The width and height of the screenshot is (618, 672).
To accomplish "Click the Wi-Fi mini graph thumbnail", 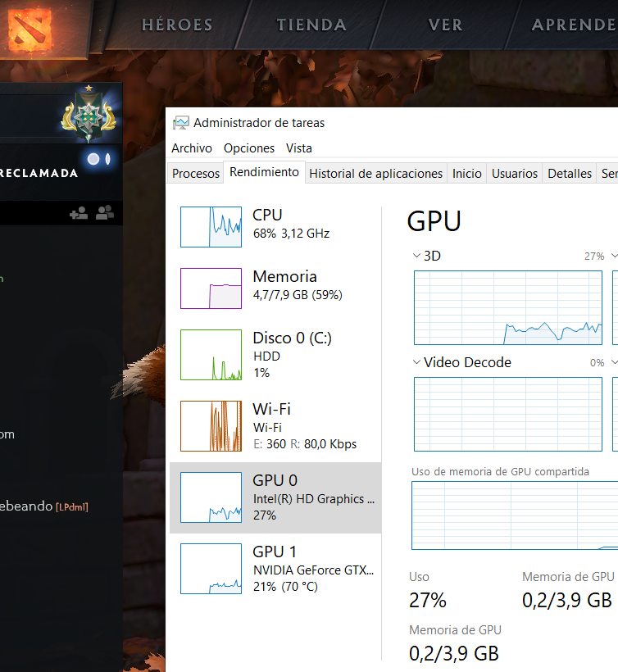I will [211, 426].
